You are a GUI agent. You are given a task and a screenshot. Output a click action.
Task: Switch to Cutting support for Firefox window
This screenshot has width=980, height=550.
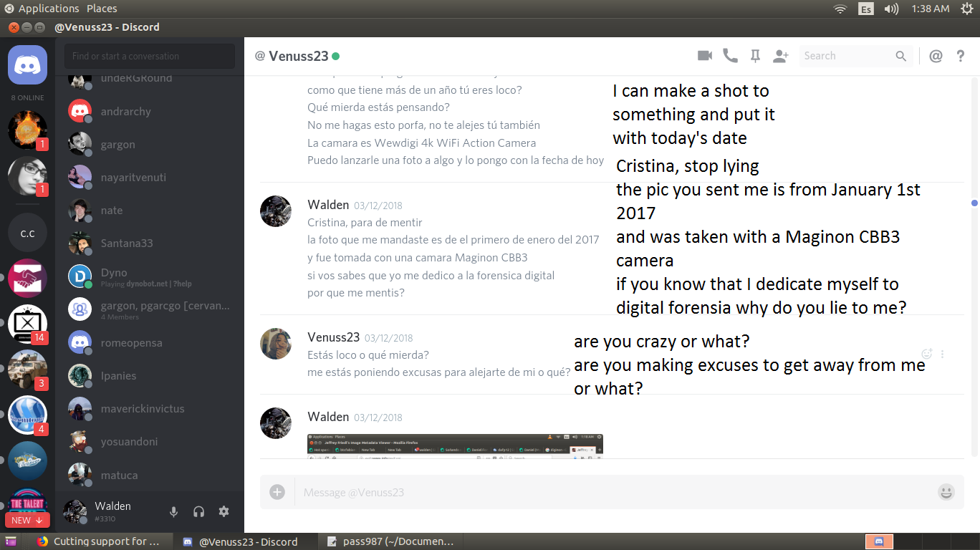click(x=100, y=541)
